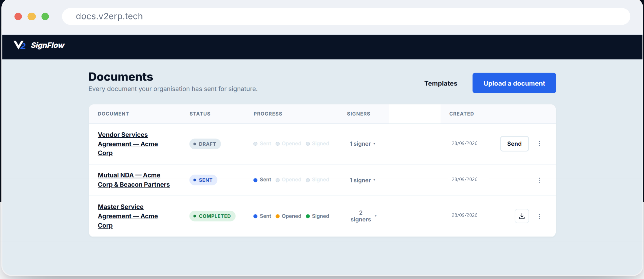Viewport: 644px width, 279px height.
Task: Click the browser address bar docs.v2erp.tech
Action: pos(346,16)
